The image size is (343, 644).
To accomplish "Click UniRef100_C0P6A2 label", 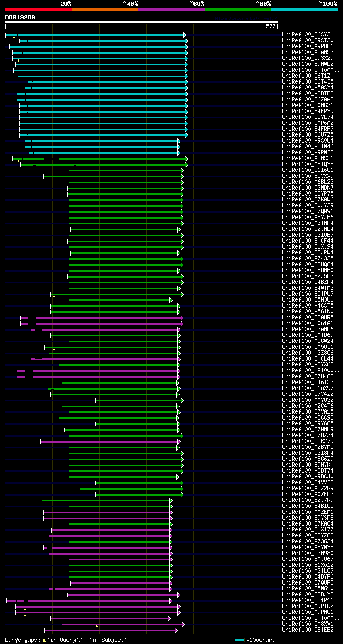I will click(x=309, y=123).
